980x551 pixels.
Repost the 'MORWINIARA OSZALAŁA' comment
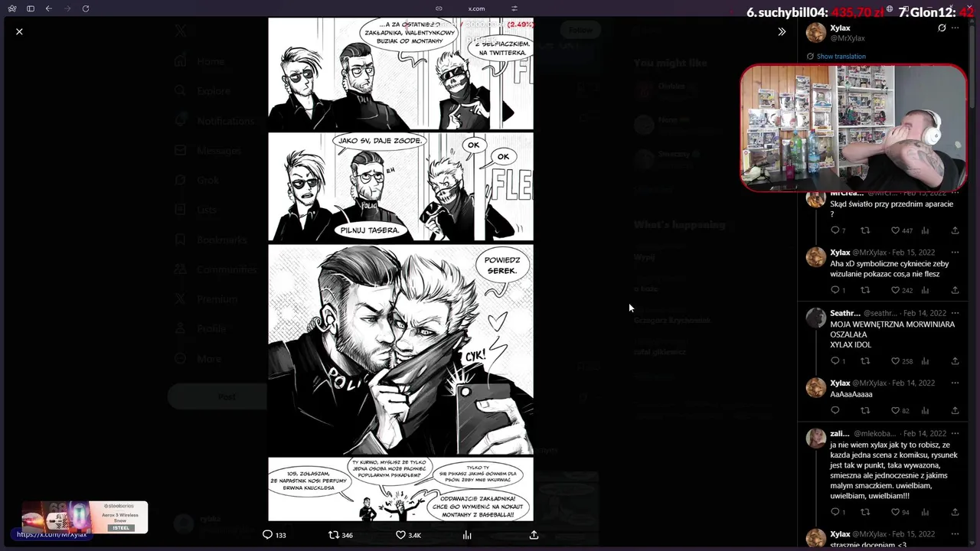[865, 361]
